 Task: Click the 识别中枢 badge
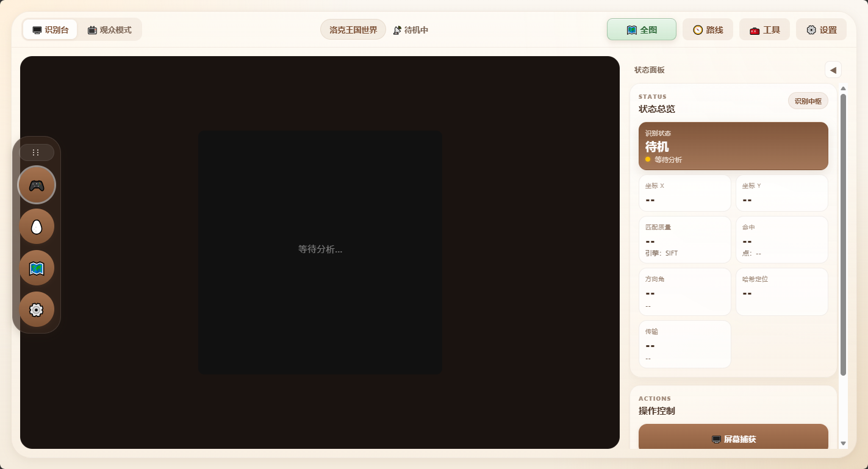808,101
